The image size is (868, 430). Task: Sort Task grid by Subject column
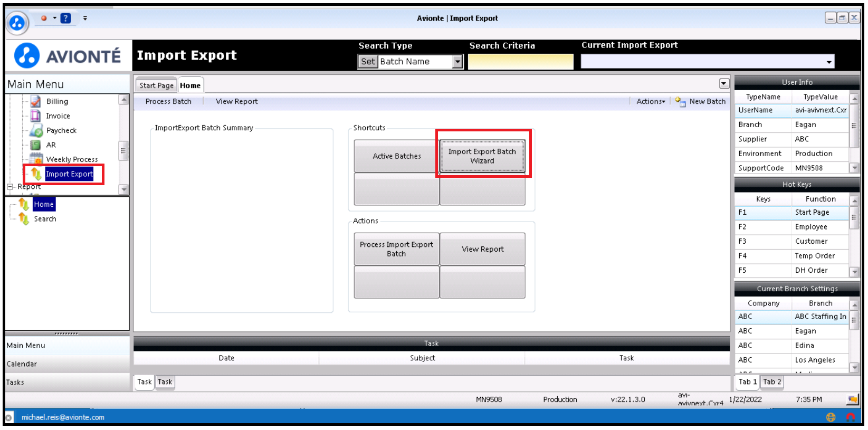click(x=422, y=358)
